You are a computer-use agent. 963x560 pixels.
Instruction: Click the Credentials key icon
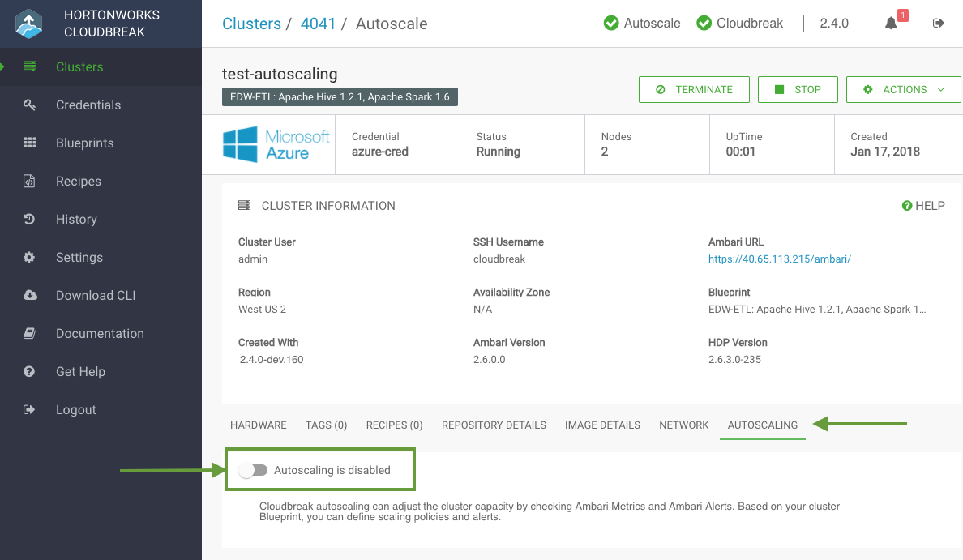coord(29,105)
